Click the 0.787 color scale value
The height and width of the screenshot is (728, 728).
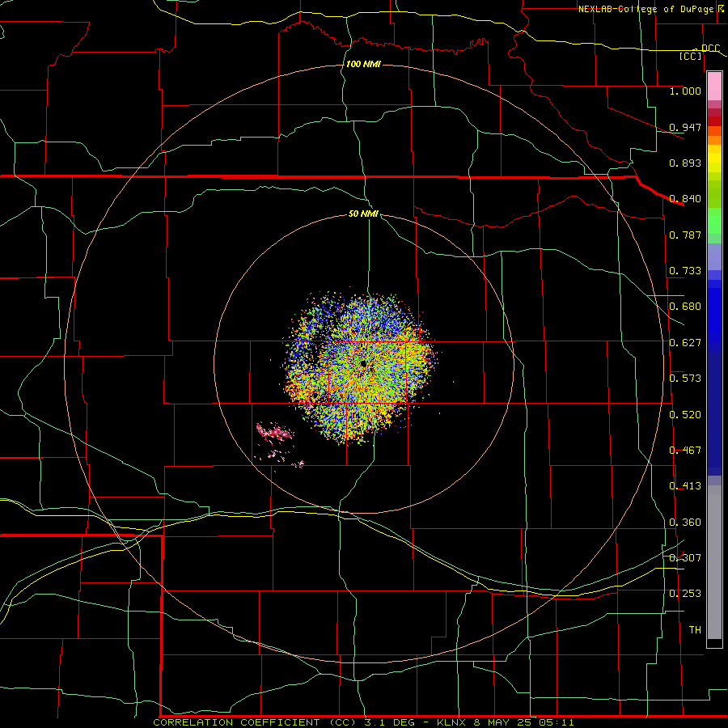pyautogui.click(x=685, y=235)
